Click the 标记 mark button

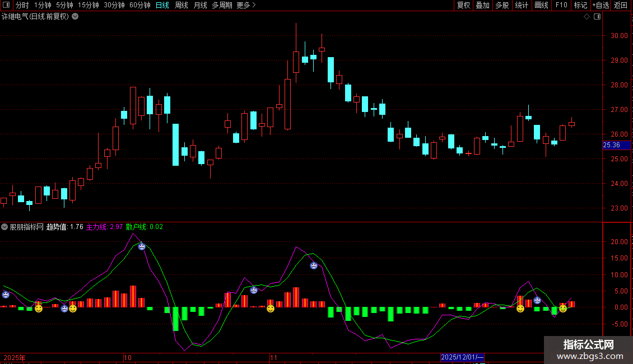point(580,5)
